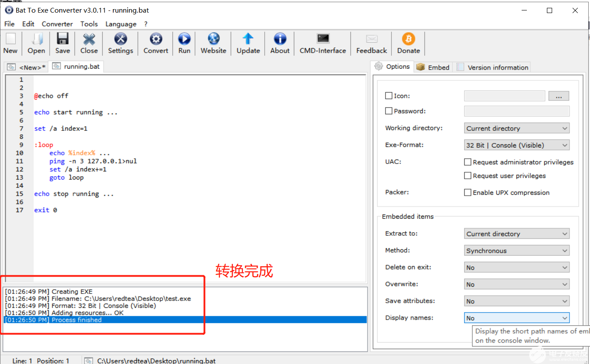The width and height of the screenshot is (590, 364).
Task: Enable the Icon checkbox
Action: point(389,96)
